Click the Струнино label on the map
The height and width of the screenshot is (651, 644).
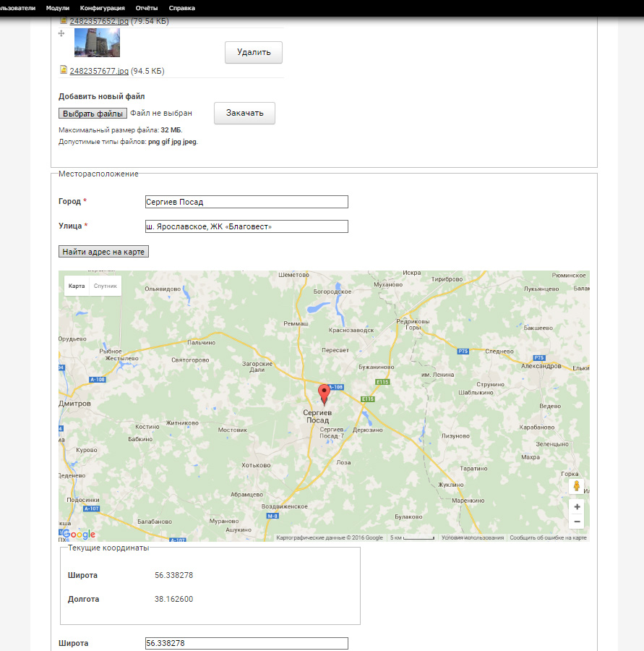[490, 385]
